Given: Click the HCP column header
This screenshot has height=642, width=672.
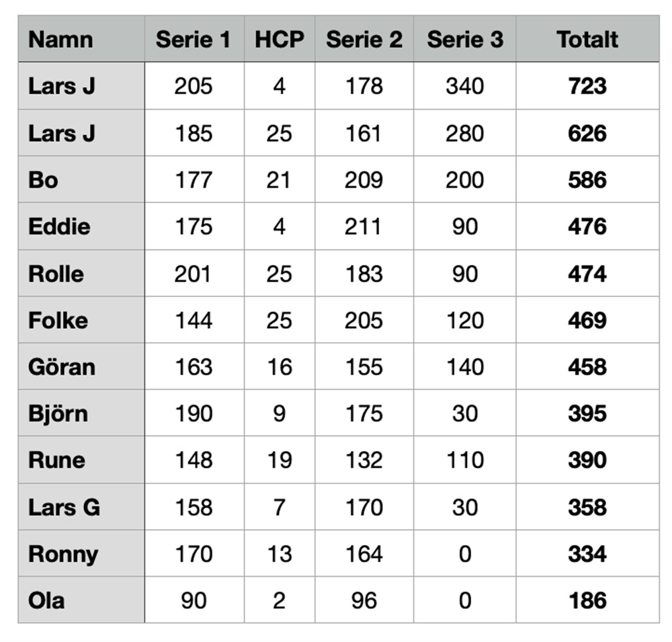Looking at the screenshot, I should [x=279, y=40].
